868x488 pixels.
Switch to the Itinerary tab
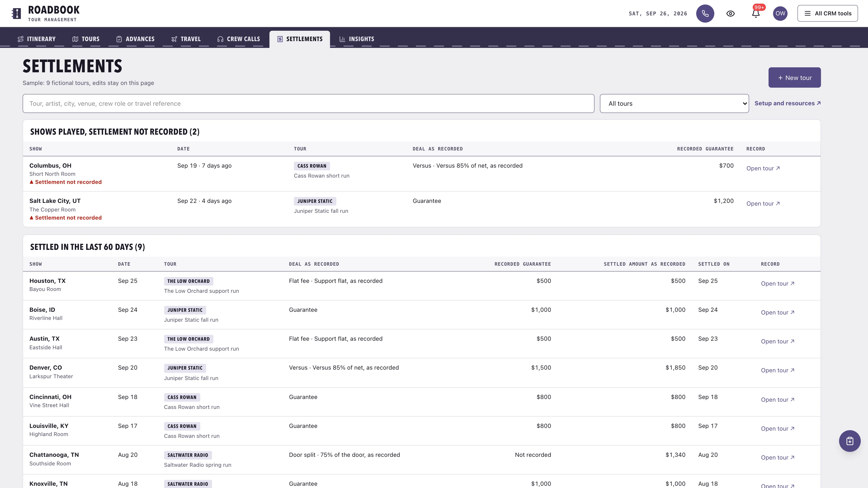point(36,39)
